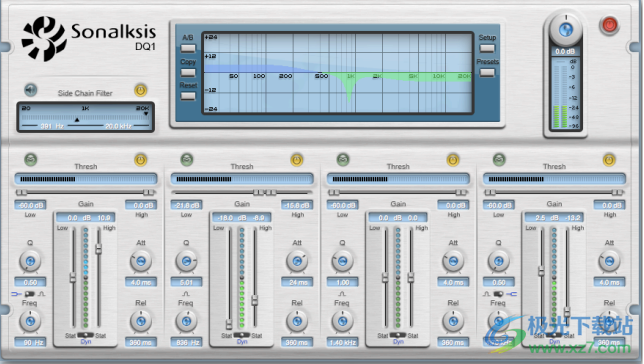Click the 24 ms attack value field
The image size is (644, 364).
click(297, 282)
